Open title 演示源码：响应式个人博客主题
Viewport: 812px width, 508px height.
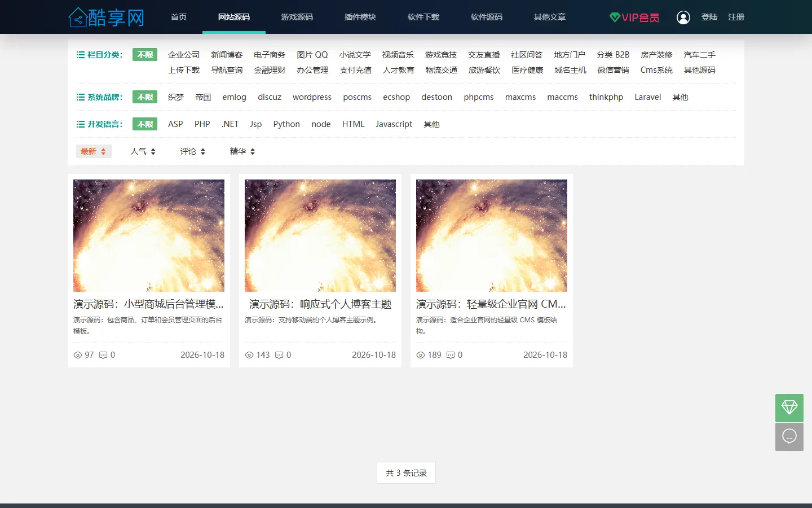pos(320,304)
